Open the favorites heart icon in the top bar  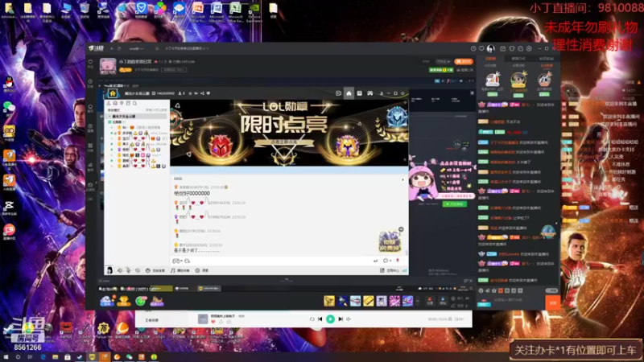[x=481, y=48]
